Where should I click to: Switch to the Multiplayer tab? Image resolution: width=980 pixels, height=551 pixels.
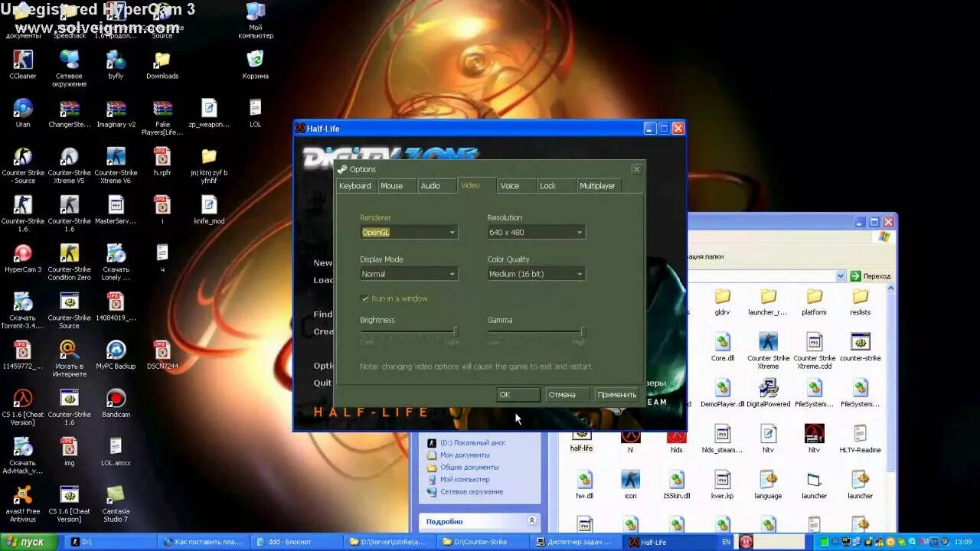pyautogui.click(x=597, y=186)
